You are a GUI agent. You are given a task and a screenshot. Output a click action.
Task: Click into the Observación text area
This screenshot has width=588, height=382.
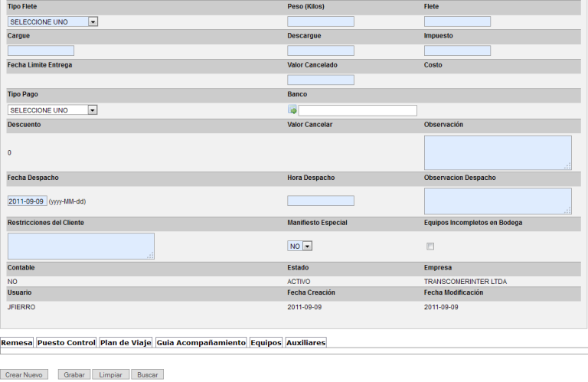coord(497,152)
